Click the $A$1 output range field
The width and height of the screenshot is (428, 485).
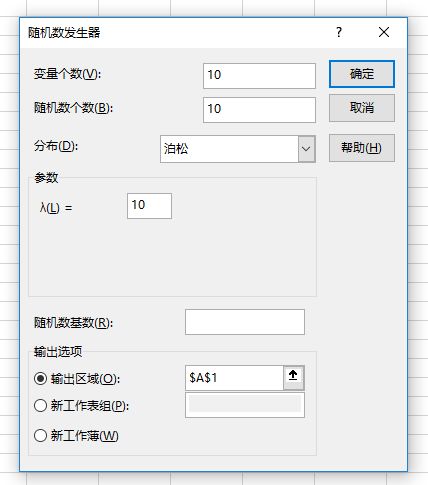(234, 378)
